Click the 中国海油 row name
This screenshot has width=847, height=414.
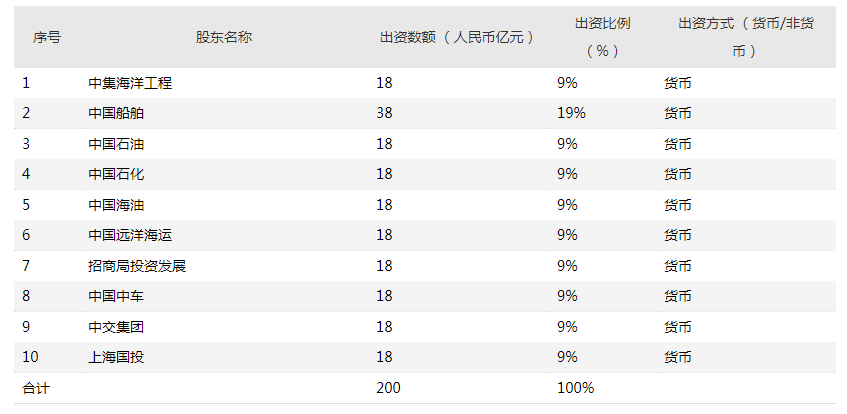click(116, 205)
